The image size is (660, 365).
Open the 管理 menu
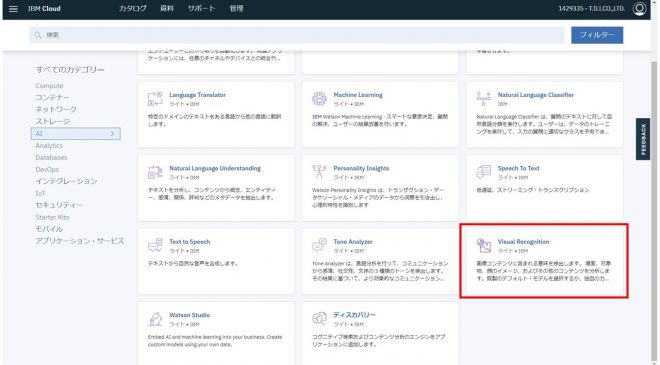click(x=236, y=8)
